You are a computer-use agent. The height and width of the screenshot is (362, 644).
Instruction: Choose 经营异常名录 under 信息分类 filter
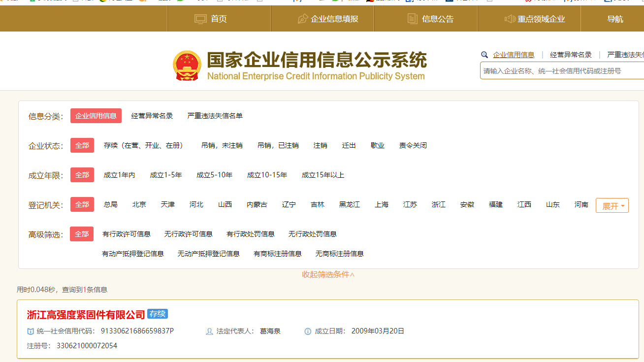pyautogui.click(x=152, y=116)
